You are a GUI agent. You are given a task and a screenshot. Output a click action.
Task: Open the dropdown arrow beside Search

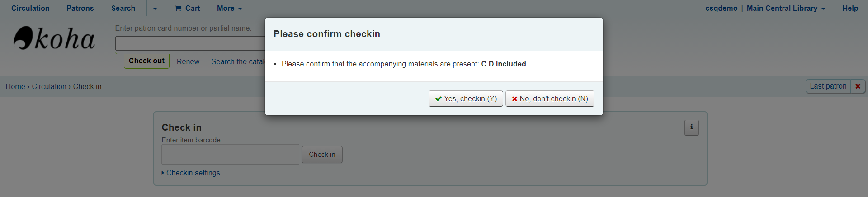(x=155, y=9)
